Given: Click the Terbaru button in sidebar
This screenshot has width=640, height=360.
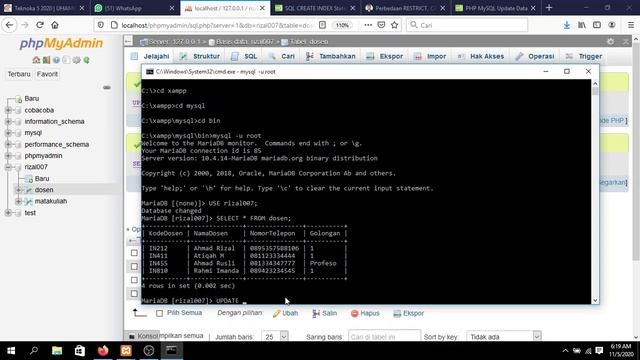Looking at the screenshot, I should click(19, 74).
